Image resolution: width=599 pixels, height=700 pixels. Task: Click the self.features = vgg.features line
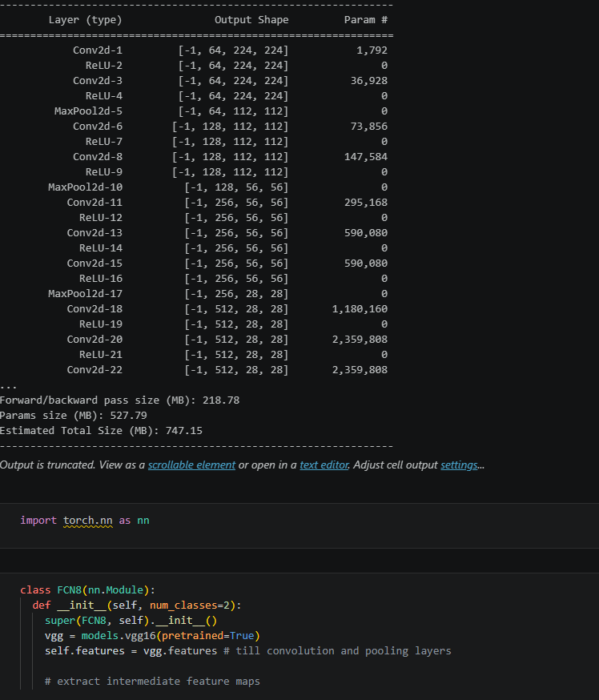coord(247,650)
